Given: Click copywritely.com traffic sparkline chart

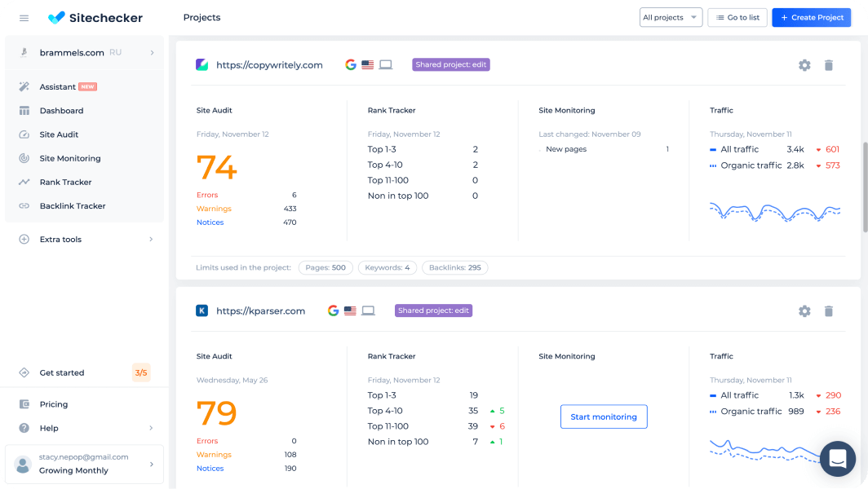Looking at the screenshot, I should tap(775, 213).
